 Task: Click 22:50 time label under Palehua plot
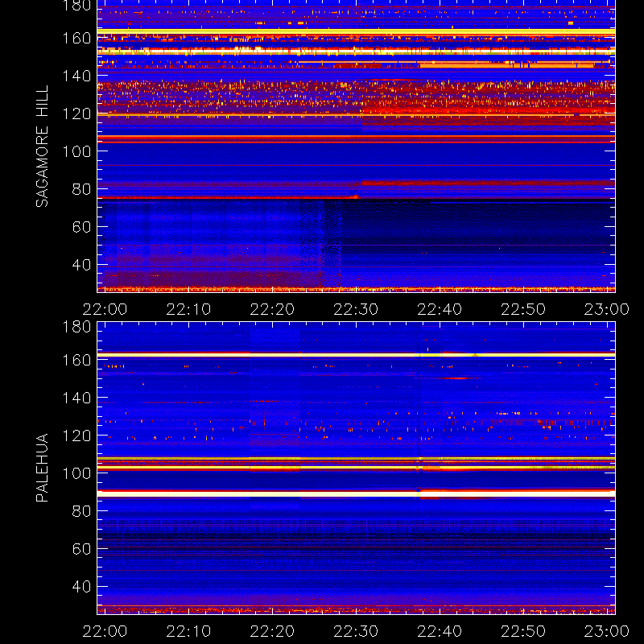(523, 631)
